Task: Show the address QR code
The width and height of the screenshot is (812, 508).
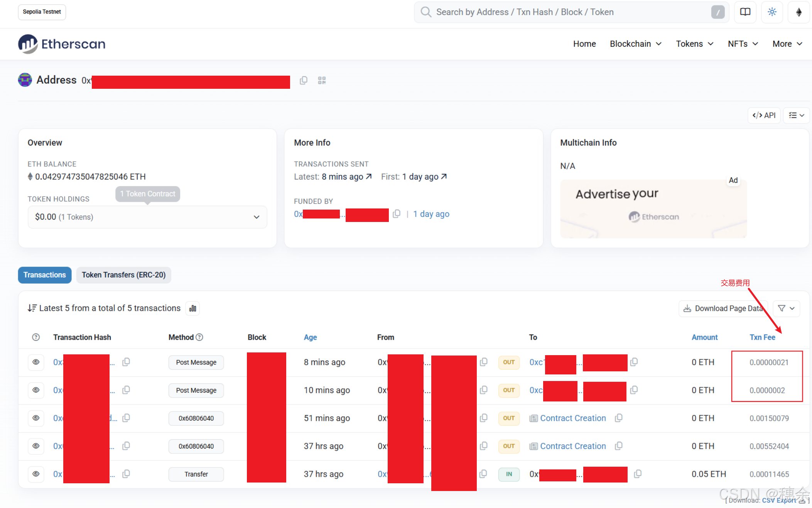Action: (x=322, y=80)
